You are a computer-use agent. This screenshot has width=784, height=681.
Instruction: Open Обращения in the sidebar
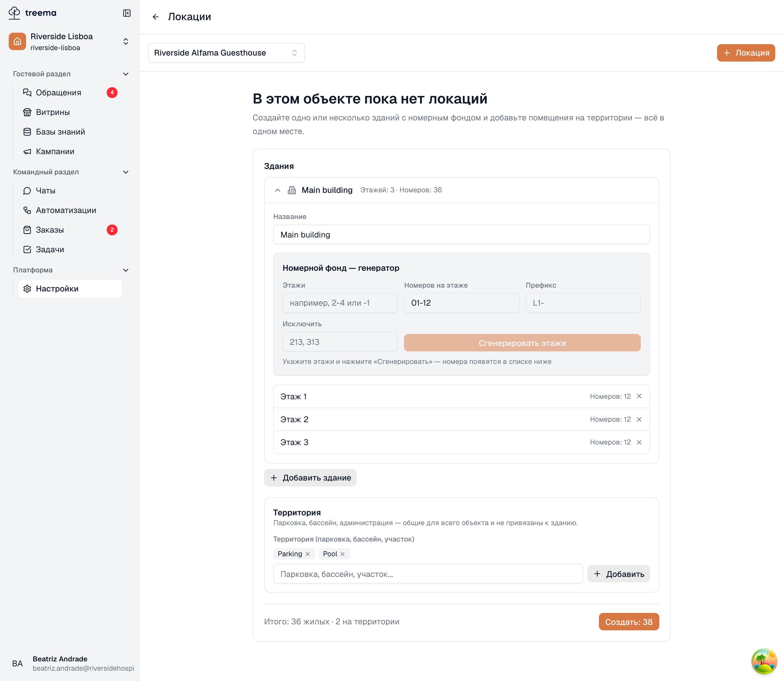70,92
